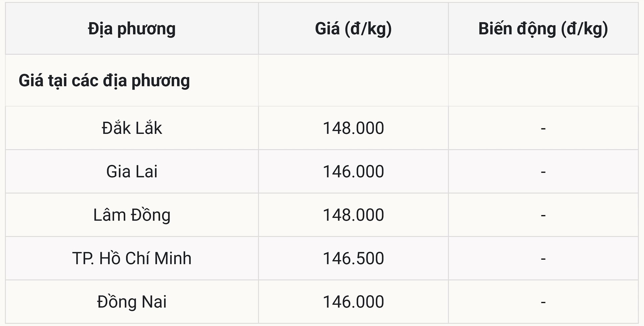Click the change dash in Lâm Đồng row
Viewport: 644px width, 326px height.
click(x=543, y=215)
